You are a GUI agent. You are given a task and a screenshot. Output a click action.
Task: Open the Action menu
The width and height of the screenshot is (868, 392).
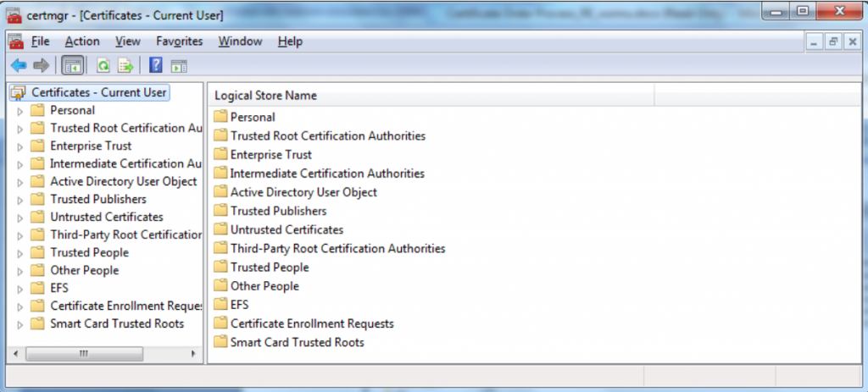coord(82,41)
